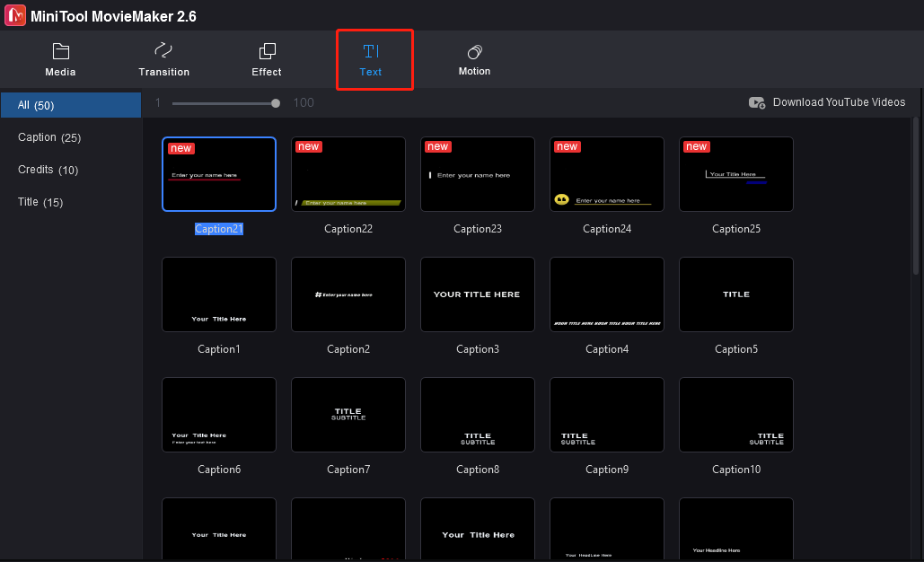The height and width of the screenshot is (562, 924).
Task: Select the Effect toolbar icon
Action: (x=267, y=51)
